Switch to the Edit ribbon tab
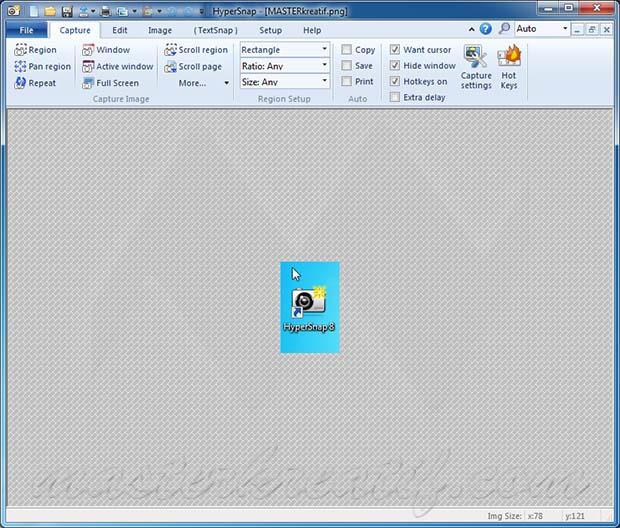The height and width of the screenshot is (528, 620). click(119, 30)
